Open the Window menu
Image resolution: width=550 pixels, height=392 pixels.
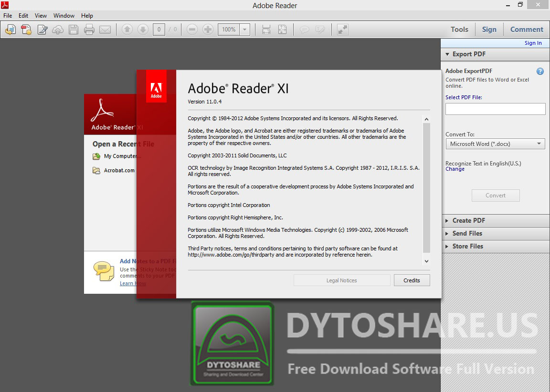(64, 16)
